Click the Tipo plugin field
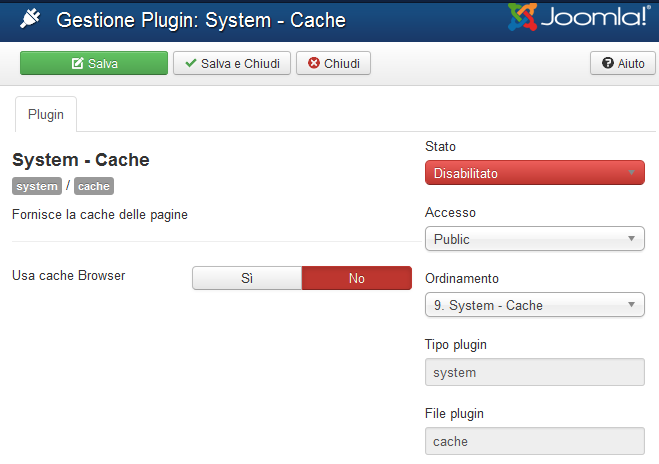 point(535,372)
